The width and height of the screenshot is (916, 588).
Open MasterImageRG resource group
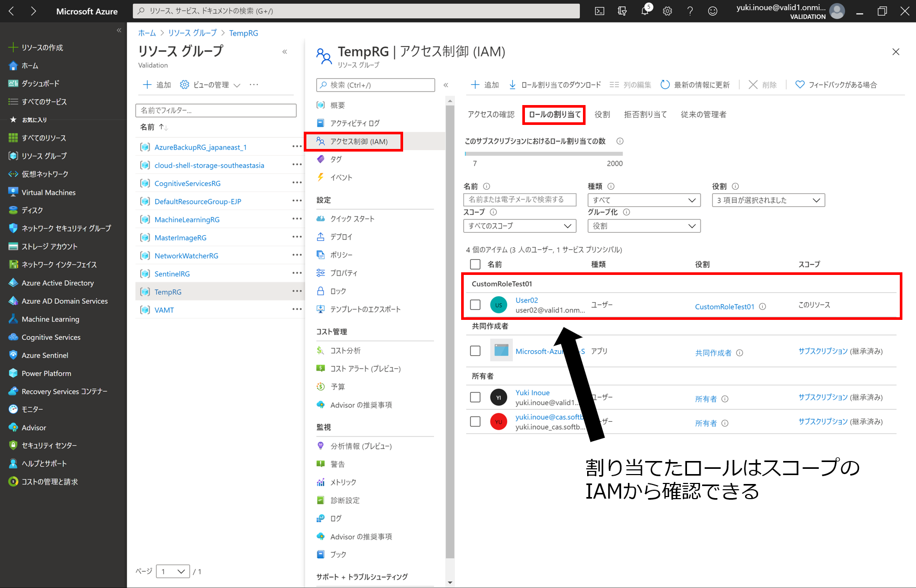click(180, 238)
